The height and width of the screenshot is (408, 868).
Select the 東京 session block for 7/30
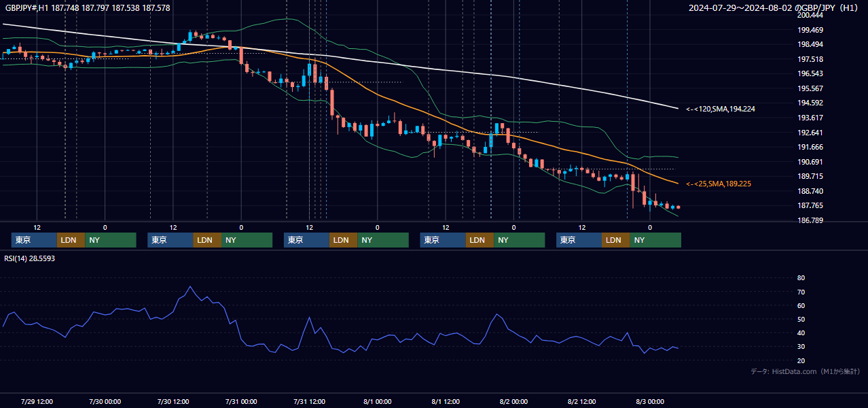[170, 240]
